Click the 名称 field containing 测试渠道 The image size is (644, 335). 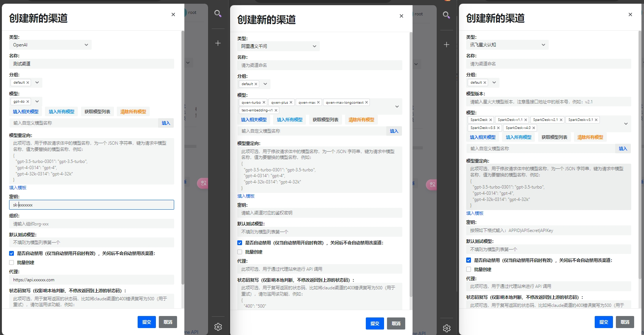92,64
